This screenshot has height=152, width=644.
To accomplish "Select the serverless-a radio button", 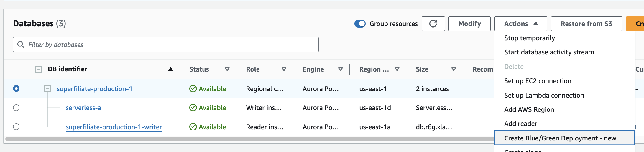I will [x=16, y=108].
